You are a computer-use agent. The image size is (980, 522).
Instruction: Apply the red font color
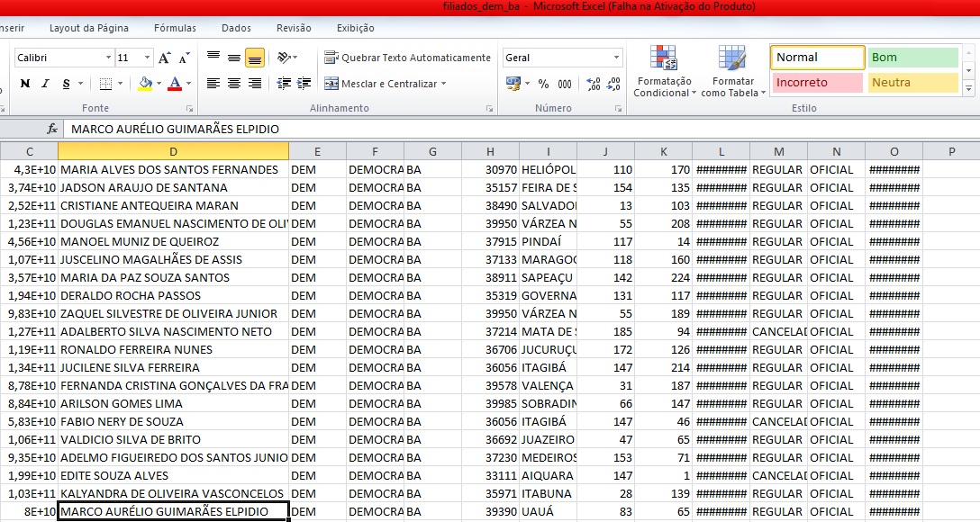[175, 84]
